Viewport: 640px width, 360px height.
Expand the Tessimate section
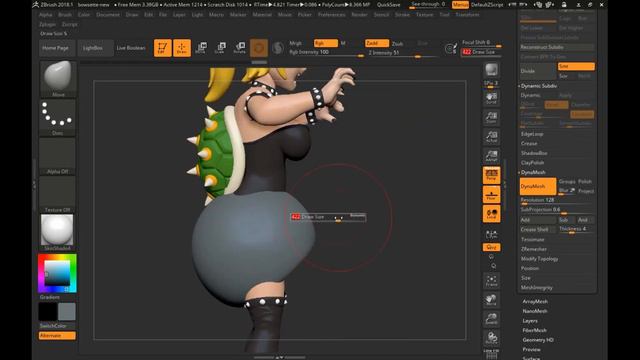(x=533, y=239)
